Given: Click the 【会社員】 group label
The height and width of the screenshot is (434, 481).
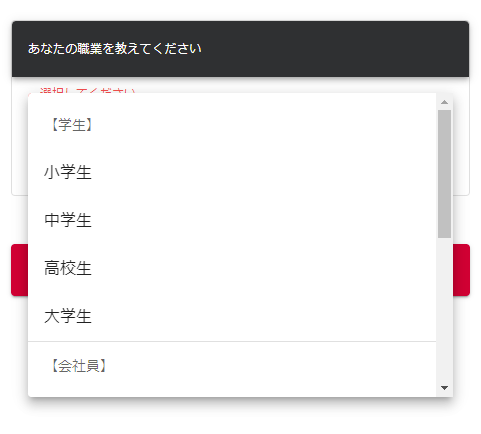Looking at the screenshot, I should (79, 366).
